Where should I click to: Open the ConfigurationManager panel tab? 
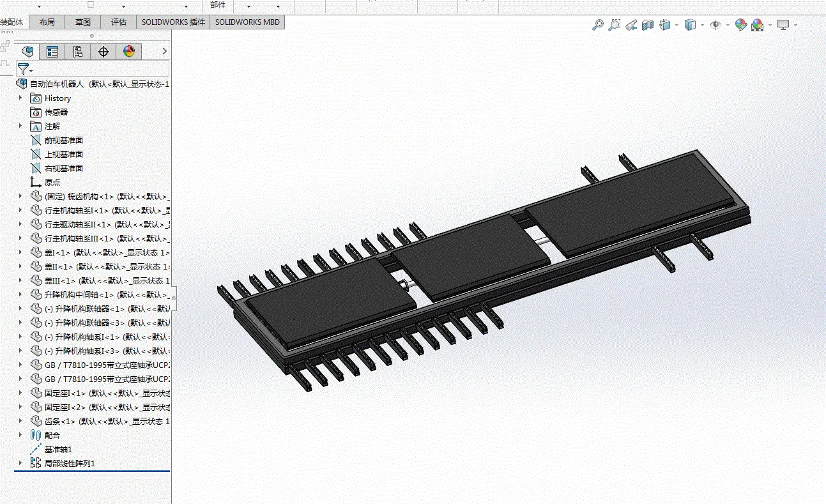click(x=78, y=52)
